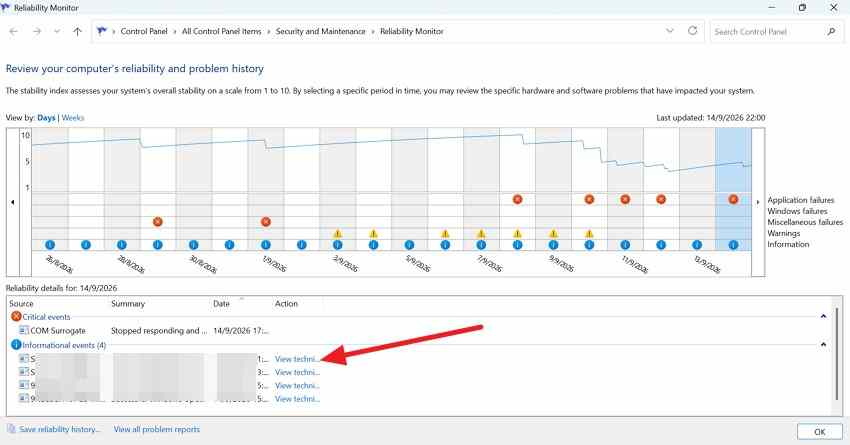Select the miscellaneous failure icon on 29/8/2026

point(158,222)
